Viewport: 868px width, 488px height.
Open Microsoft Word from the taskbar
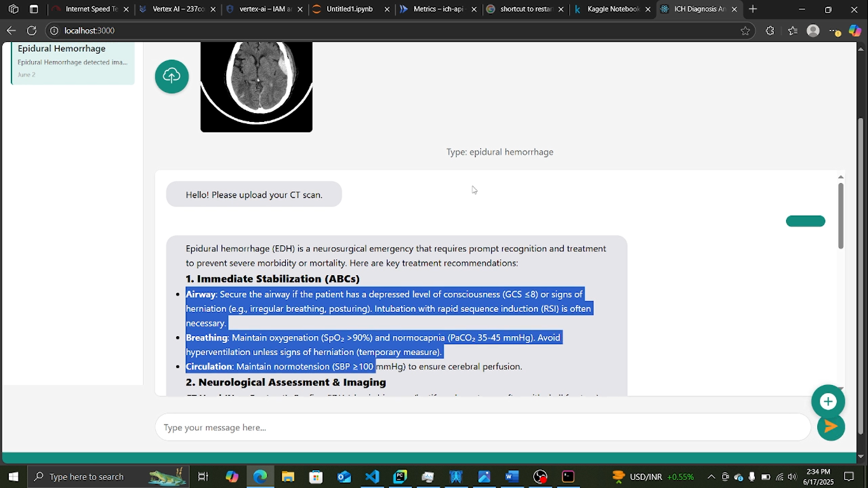(x=512, y=477)
